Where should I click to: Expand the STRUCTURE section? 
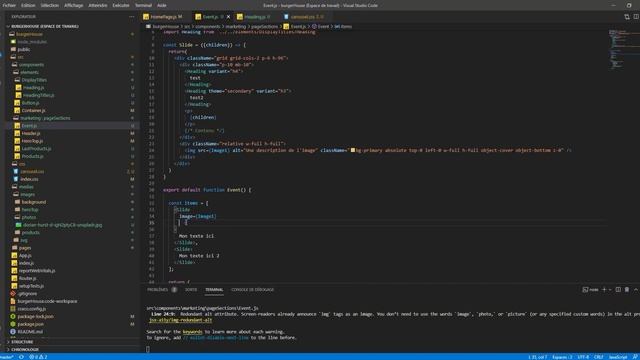22,342
